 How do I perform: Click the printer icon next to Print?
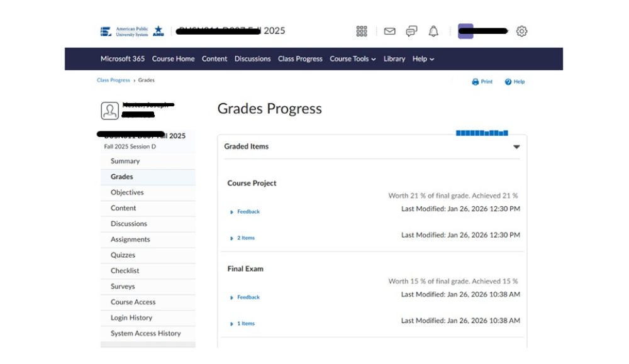(x=476, y=82)
